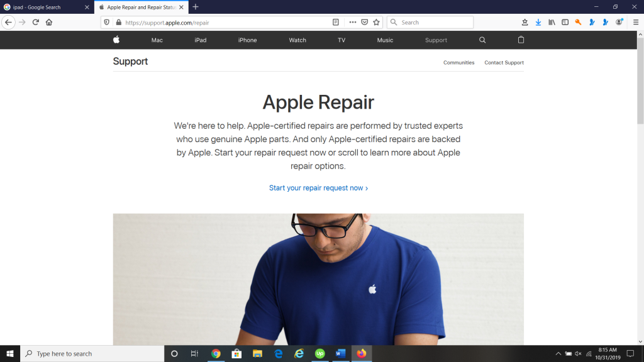Open the Contact Support link
The image size is (644, 362).
tap(504, 62)
